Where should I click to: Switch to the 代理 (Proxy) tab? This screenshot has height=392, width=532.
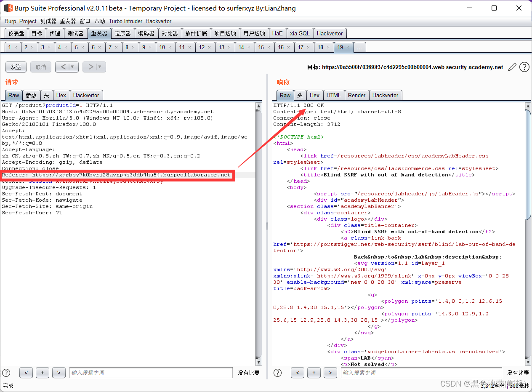[55, 33]
